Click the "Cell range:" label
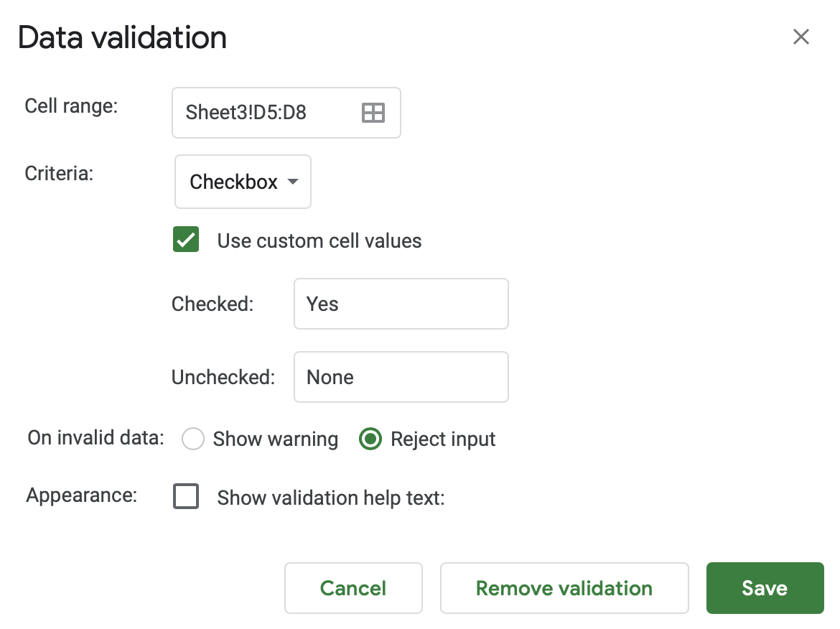Image resolution: width=840 pixels, height=629 pixels. click(71, 106)
